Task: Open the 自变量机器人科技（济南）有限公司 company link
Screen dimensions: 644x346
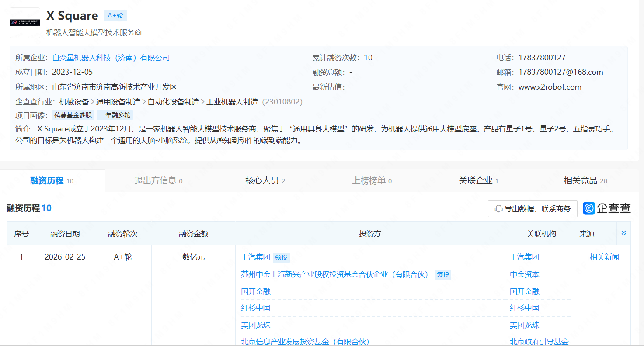Action: [111, 58]
